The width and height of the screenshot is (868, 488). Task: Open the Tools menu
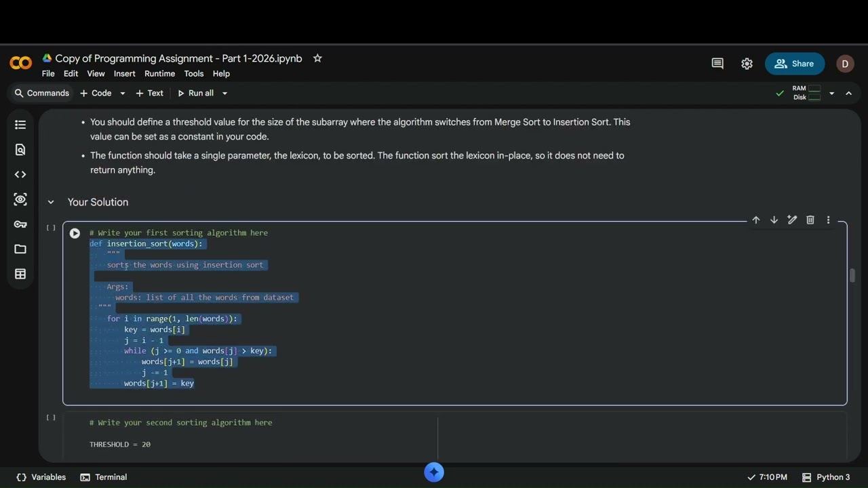pos(194,74)
